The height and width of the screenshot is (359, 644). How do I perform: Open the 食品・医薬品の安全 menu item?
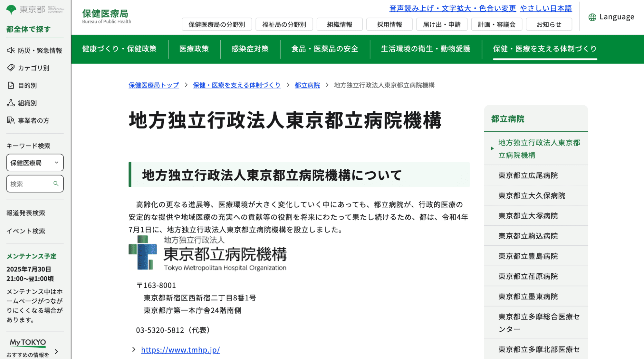coord(325,49)
